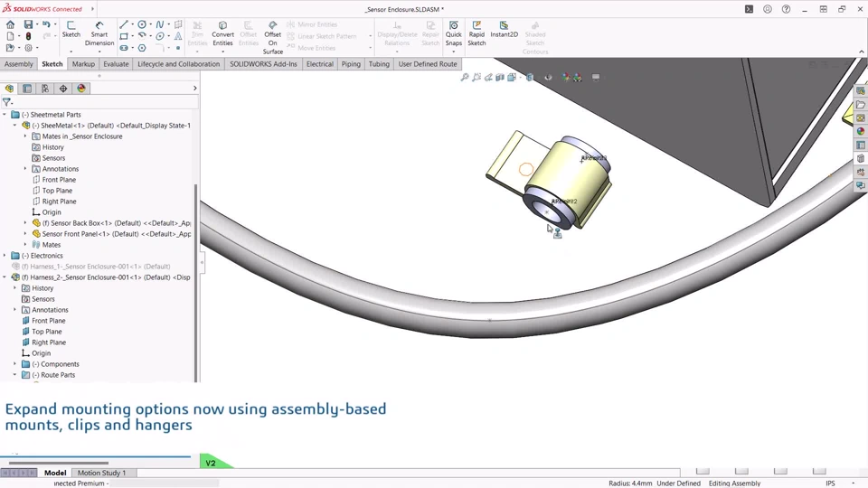Expand the Electronics folder

click(x=5, y=256)
